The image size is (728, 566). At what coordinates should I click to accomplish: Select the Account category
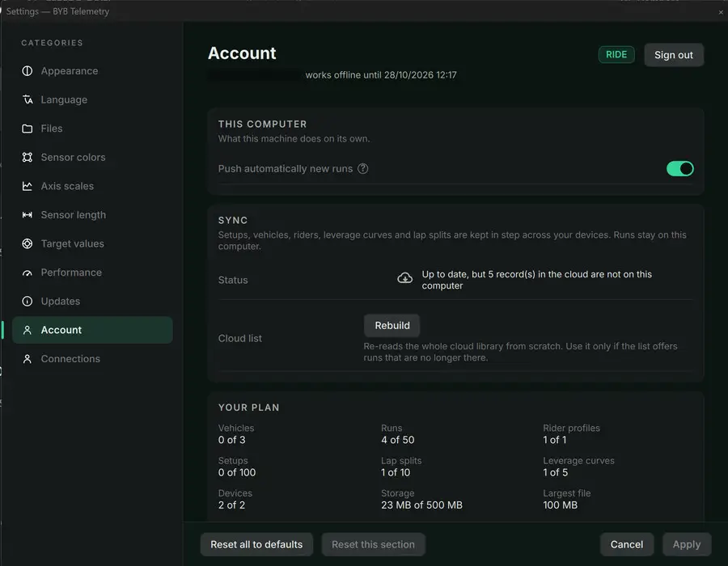coord(92,330)
